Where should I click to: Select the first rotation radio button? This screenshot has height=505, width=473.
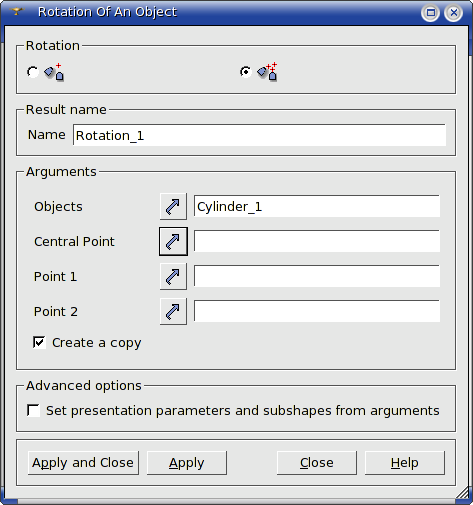click(33, 72)
